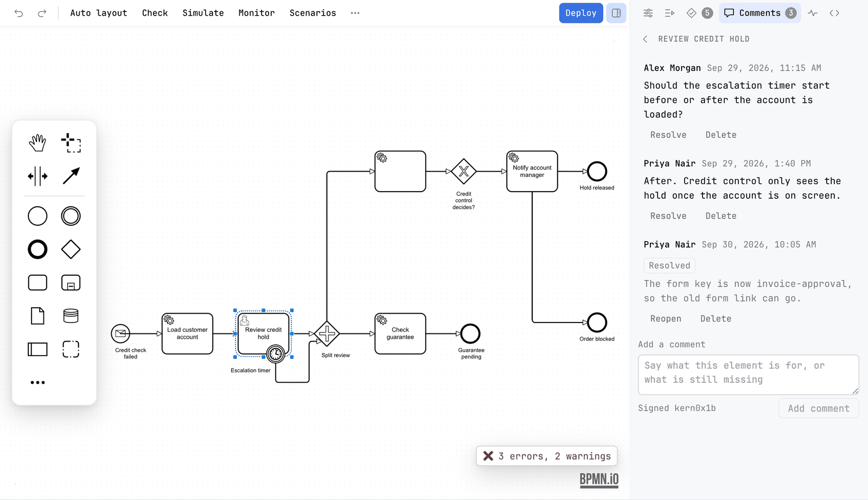
Task: Click the undo arrow
Action: point(19,13)
